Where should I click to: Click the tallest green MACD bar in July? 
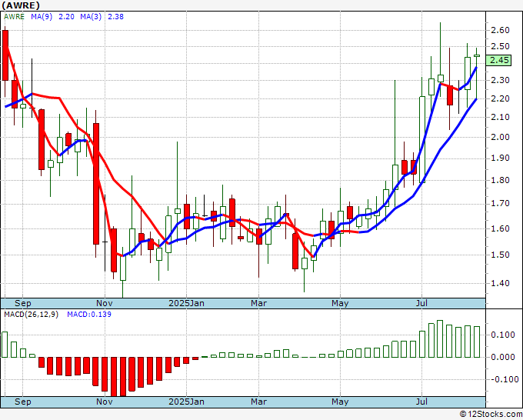(x=440, y=339)
